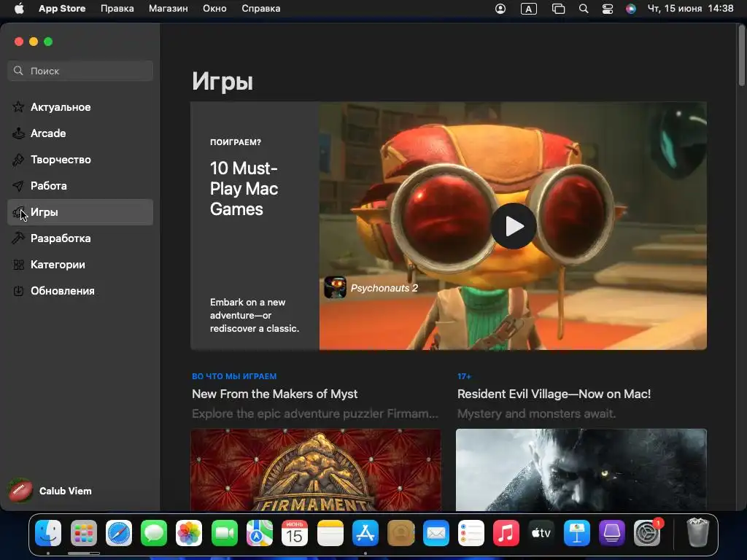Click the user account icon in menu bar
This screenshot has width=747, height=560.
(x=500, y=9)
